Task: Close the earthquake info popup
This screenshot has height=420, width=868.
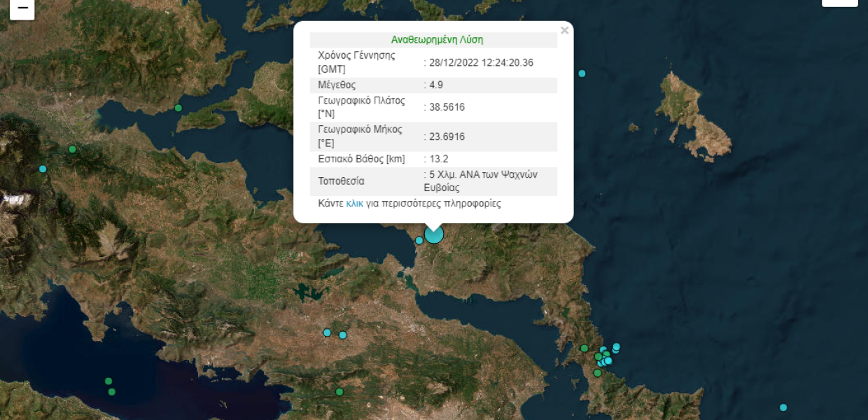Action: 565,30
